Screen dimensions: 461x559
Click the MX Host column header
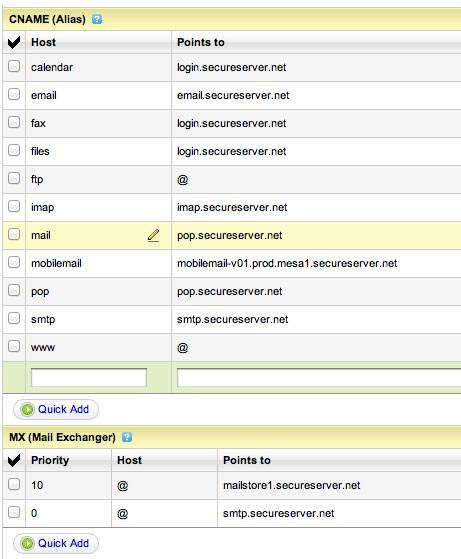tap(129, 460)
